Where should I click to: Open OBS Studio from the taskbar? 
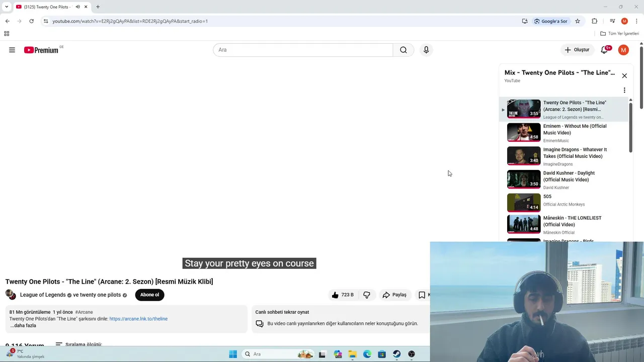point(412,354)
